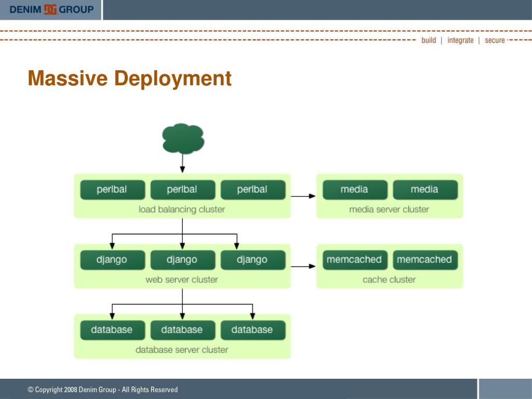Click the green cloud icon
This screenshot has width=532, height=399.
pyautogui.click(x=183, y=138)
